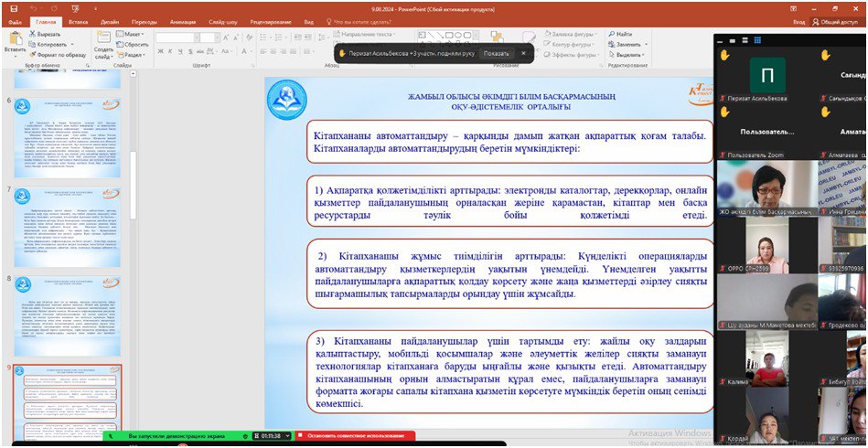Open Найти to search text
This screenshot has height=448, width=868.
pyautogui.click(x=620, y=35)
